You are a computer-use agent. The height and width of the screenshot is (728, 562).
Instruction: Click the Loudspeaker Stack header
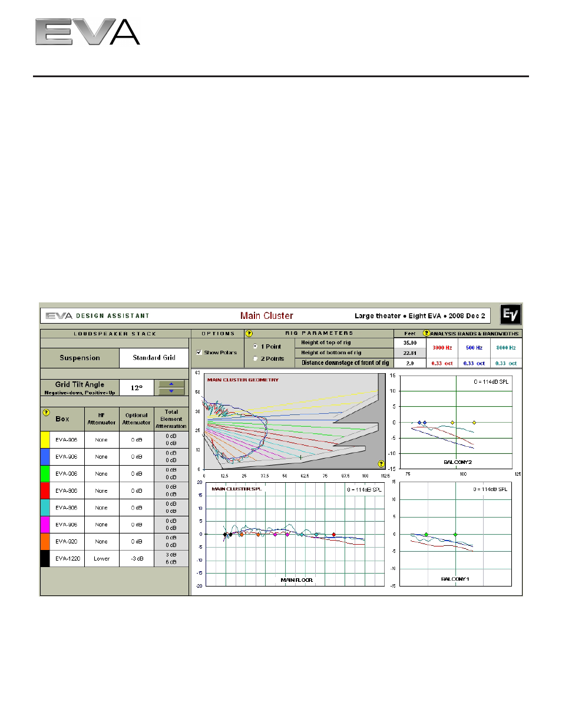[x=115, y=334]
